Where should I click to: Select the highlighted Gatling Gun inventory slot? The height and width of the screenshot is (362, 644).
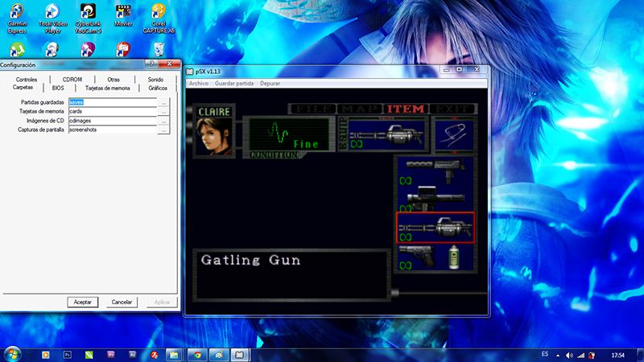tap(436, 228)
